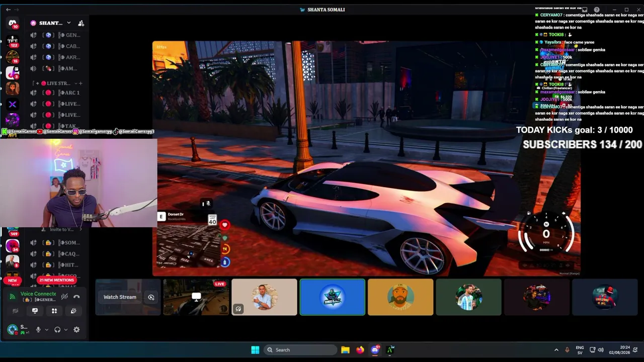
Task: Jump to 21 NEW MENTIONS
Action: (57, 280)
